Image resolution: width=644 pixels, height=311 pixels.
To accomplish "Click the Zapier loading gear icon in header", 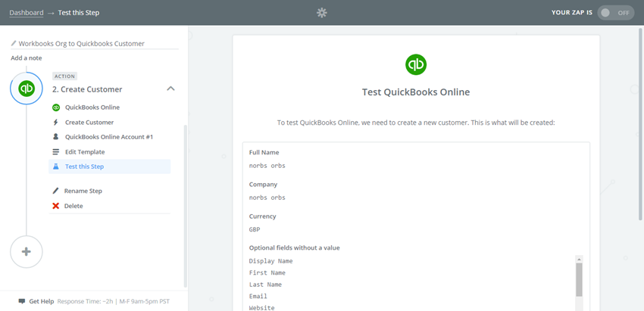I will 321,13.
